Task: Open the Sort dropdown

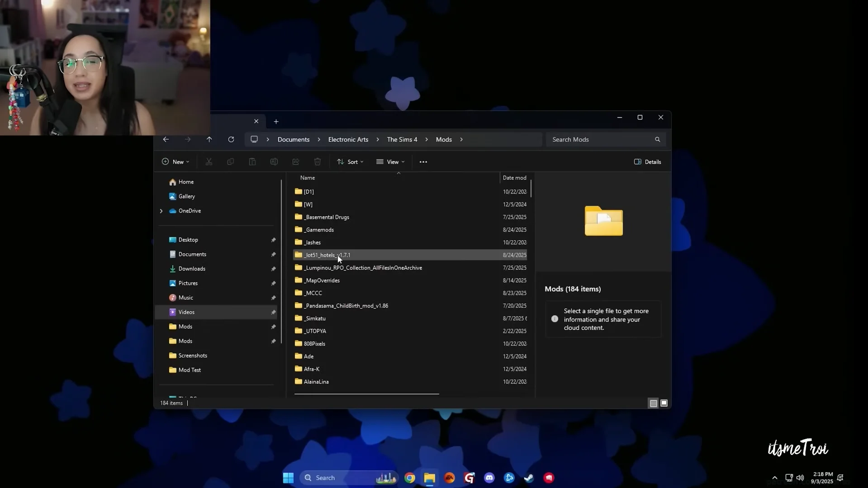Action: pyautogui.click(x=350, y=162)
